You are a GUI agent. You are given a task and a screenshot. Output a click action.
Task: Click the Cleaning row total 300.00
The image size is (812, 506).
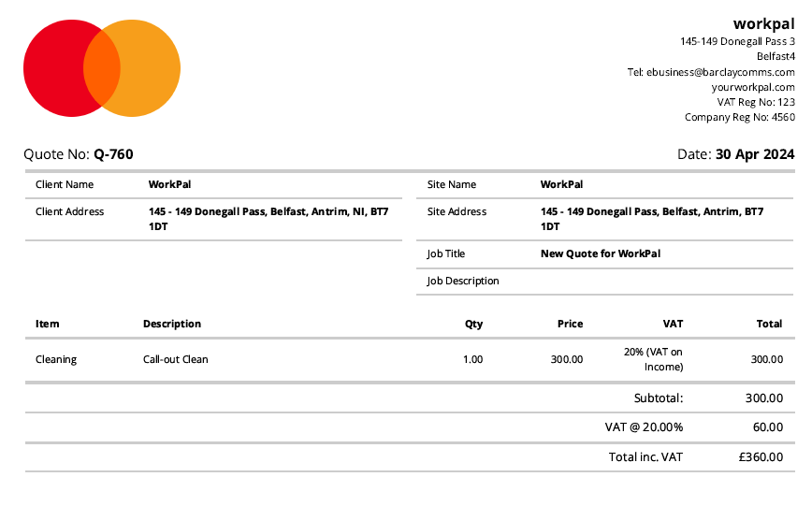tap(767, 359)
